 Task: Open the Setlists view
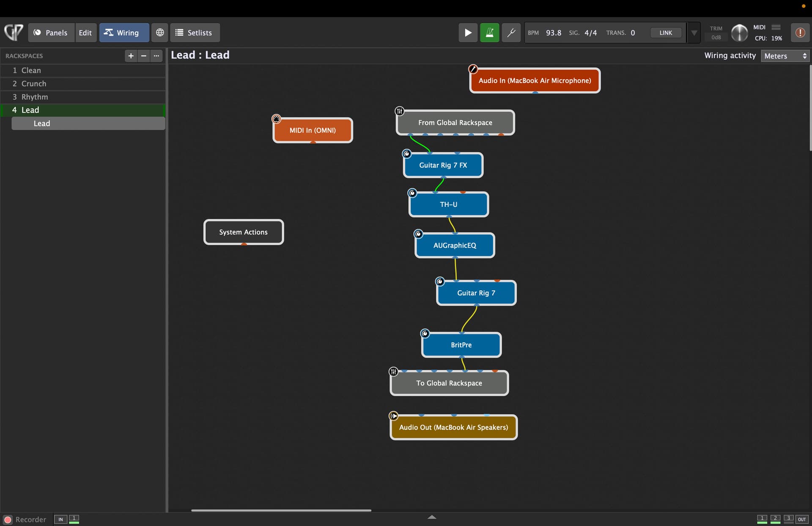coord(195,33)
